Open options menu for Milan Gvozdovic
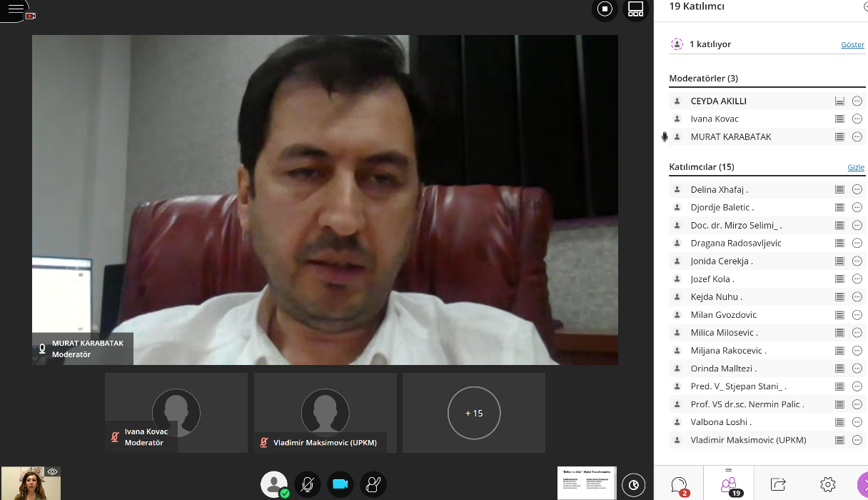 tap(857, 315)
